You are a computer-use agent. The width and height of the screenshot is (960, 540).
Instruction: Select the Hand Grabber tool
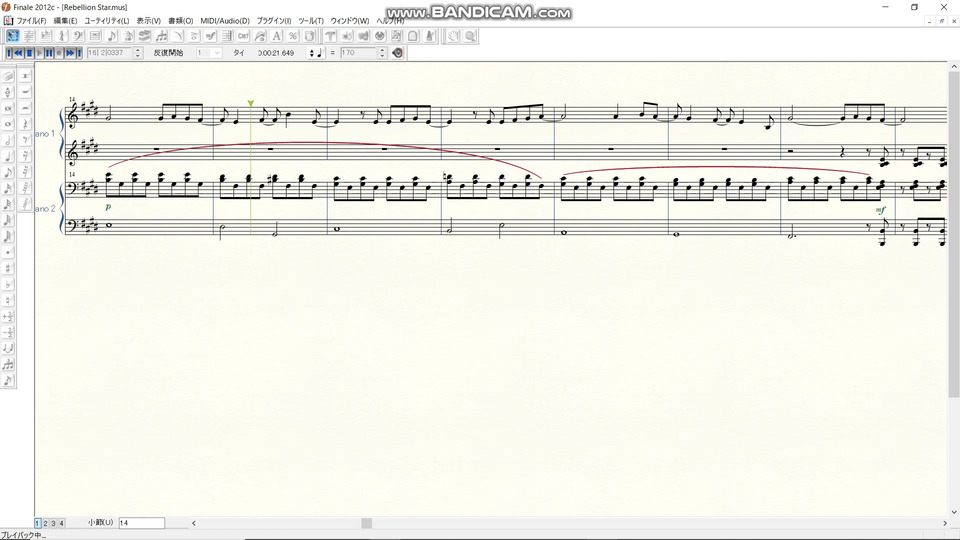click(x=453, y=36)
